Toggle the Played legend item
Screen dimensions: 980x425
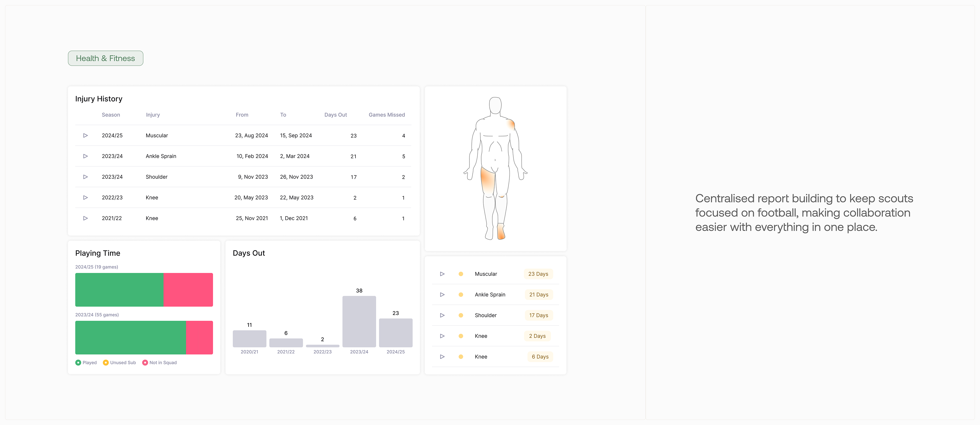tap(86, 362)
